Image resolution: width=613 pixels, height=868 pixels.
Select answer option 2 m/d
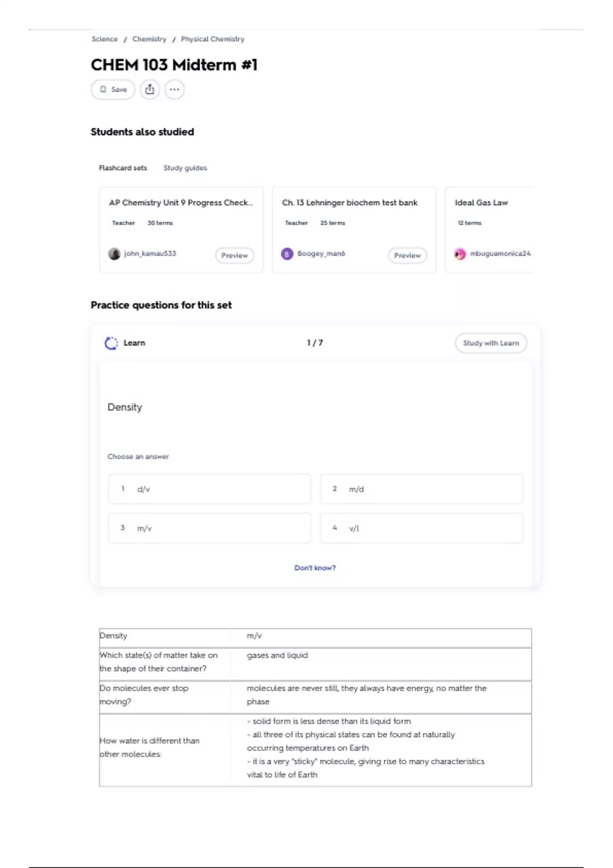pos(421,489)
